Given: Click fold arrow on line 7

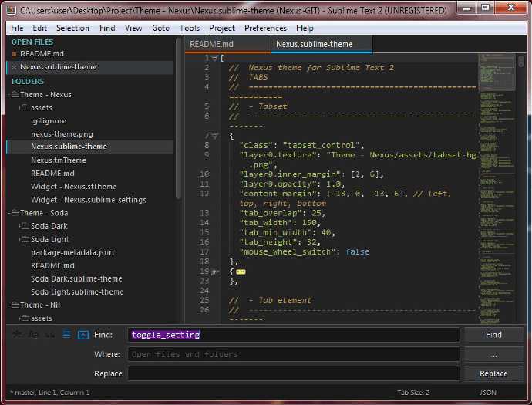Looking at the screenshot, I should (x=215, y=136).
